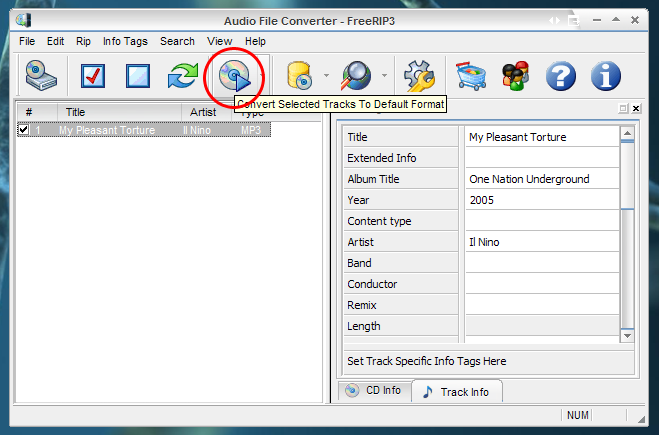Open the Rip menu
The height and width of the screenshot is (435, 659).
coord(83,41)
